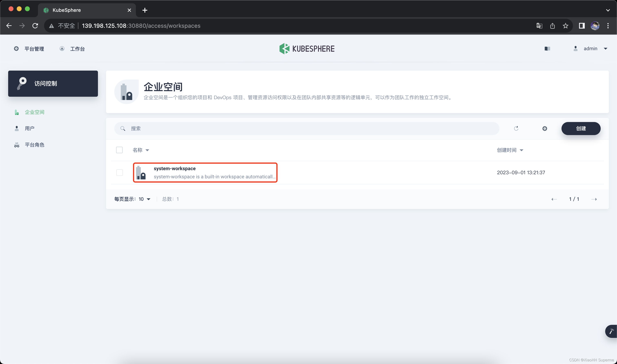
Task: Toggle Chrome side panel icon
Action: click(x=581, y=26)
